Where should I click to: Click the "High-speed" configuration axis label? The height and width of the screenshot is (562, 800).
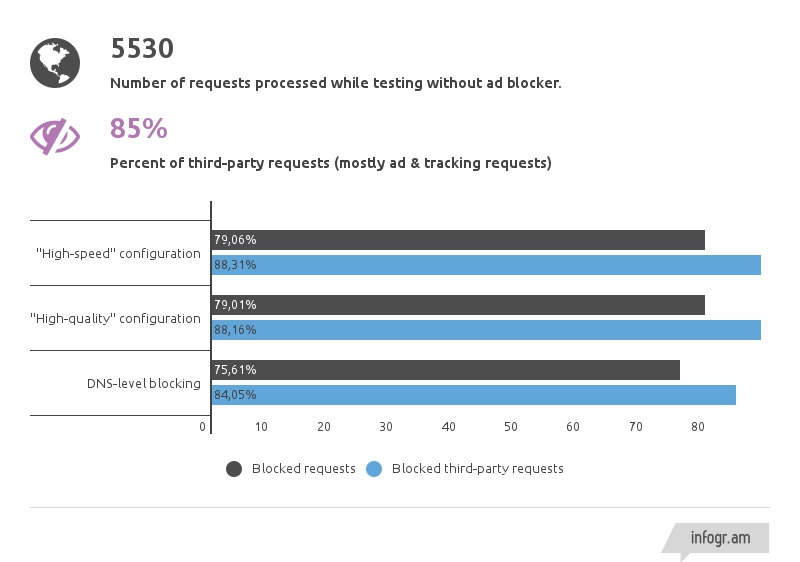click(118, 253)
